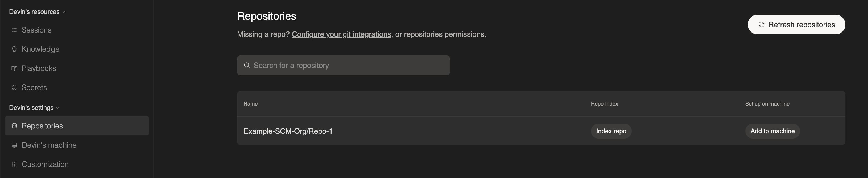Click the repository search input field

pos(343,65)
